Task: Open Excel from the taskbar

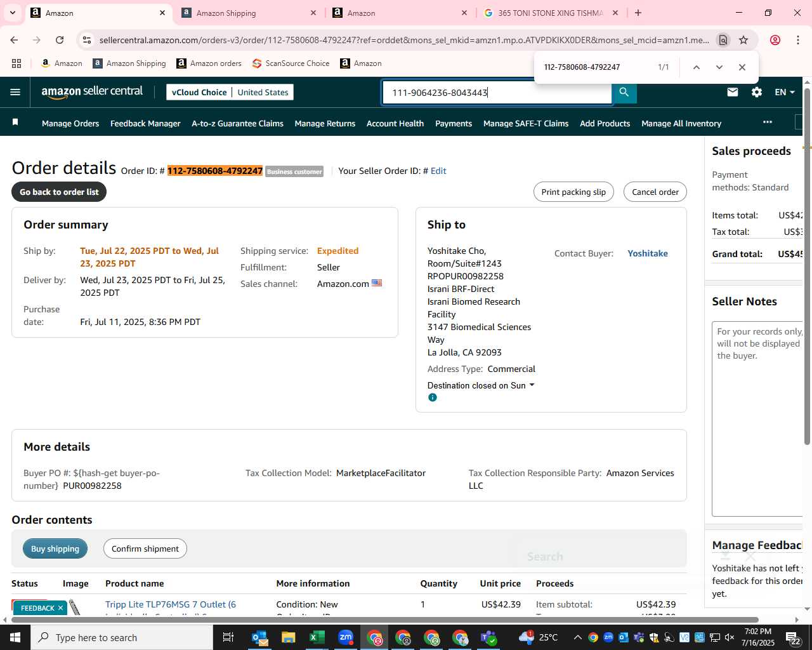Action: point(317,637)
